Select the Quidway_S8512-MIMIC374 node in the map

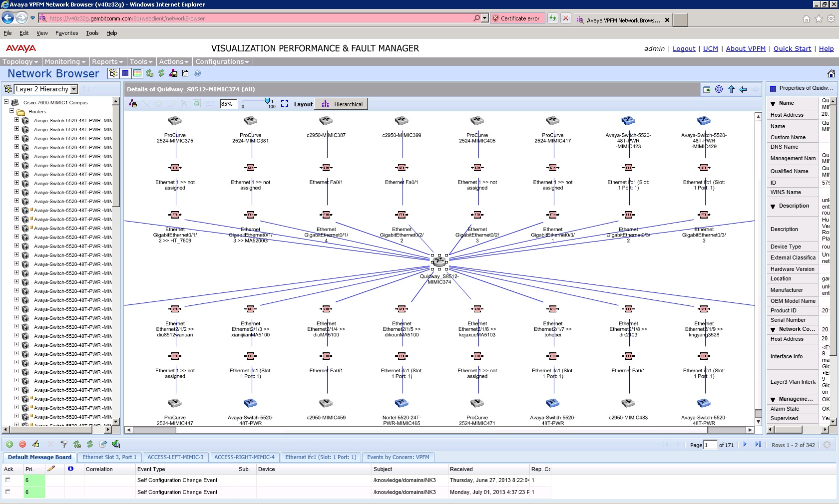tap(439, 261)
